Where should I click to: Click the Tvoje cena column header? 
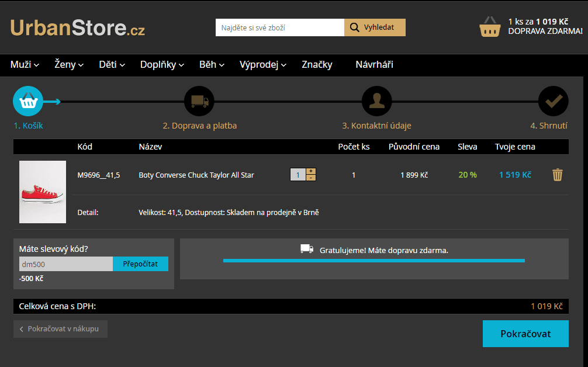515,147
